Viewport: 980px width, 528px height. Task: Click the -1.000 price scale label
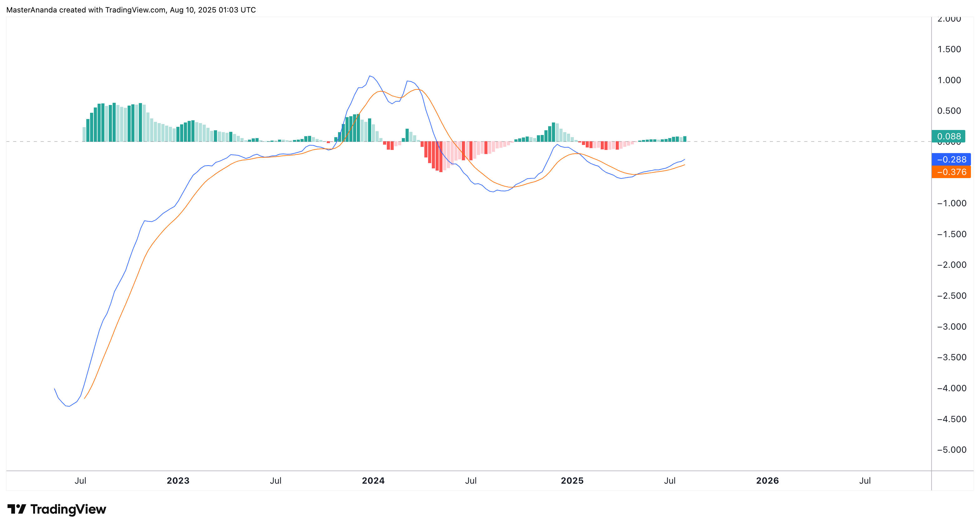(952, 203)
